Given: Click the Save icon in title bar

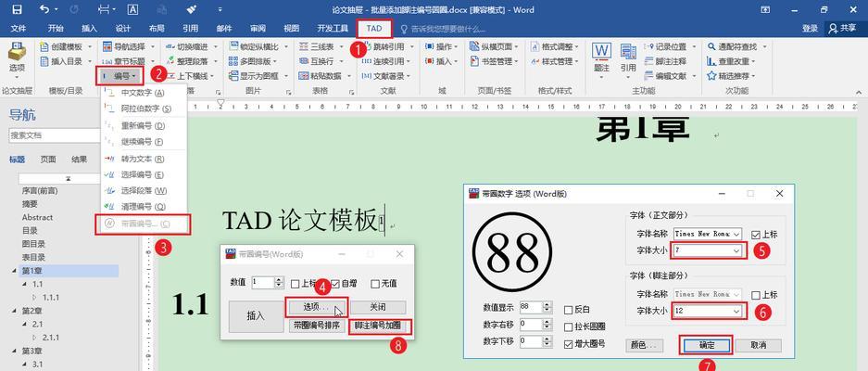Looking at the screenshot, I should click(18, 9).
